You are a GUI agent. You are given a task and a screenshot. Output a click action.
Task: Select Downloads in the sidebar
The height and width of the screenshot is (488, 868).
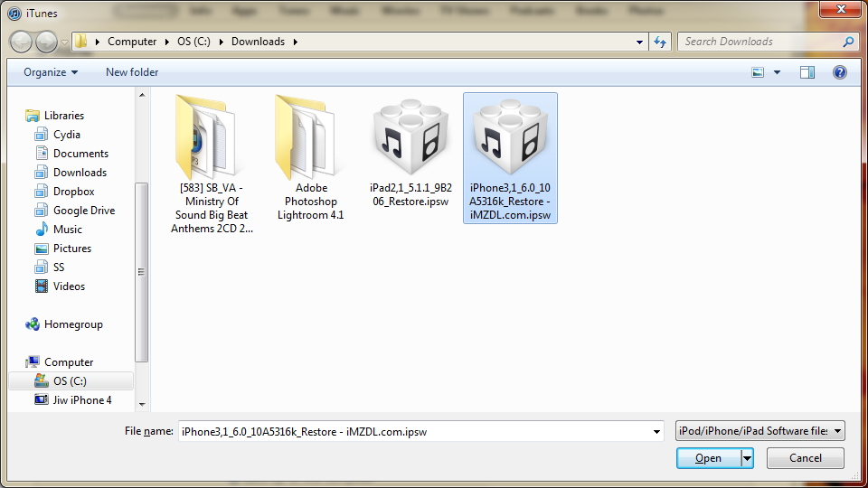pyautogui.click(x=80, y=173)
